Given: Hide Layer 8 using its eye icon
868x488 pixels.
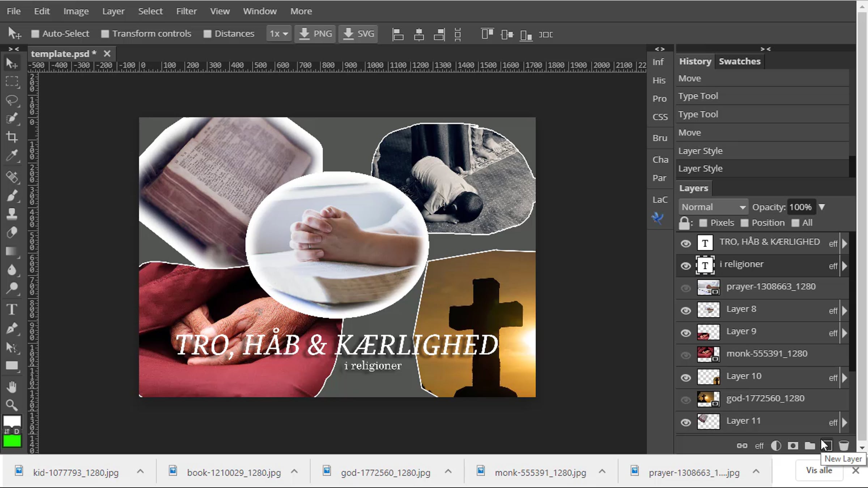Looking at the screenshot, I should (x=686, y=311).
